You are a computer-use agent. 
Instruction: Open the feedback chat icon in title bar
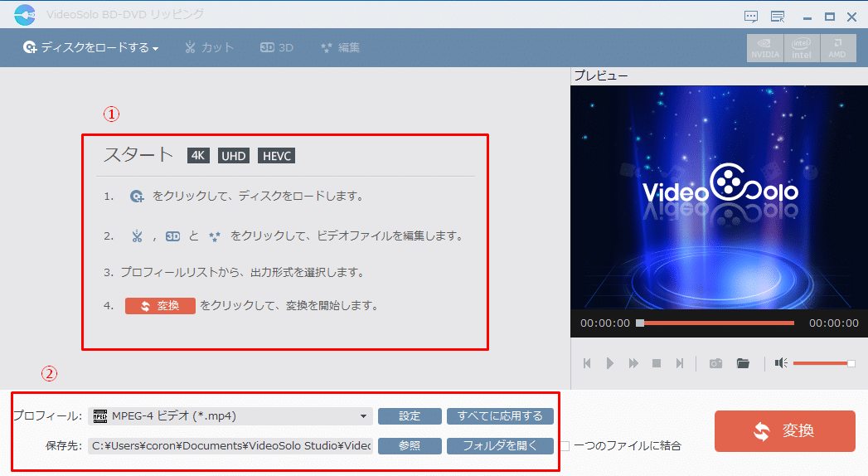(x=750, y=17)
